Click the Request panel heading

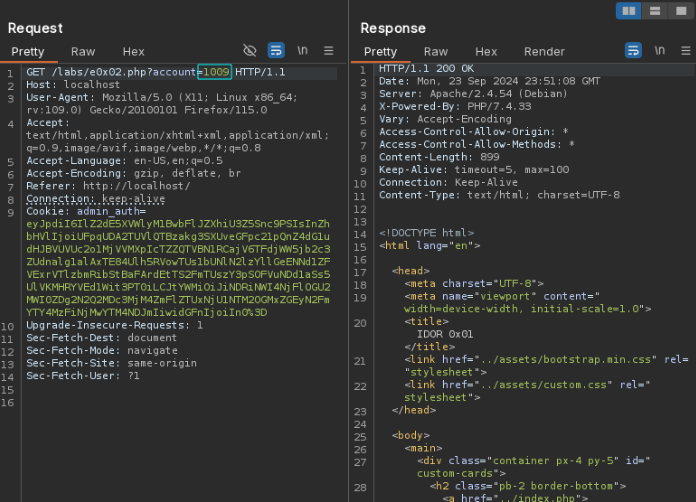pos(35,28)
